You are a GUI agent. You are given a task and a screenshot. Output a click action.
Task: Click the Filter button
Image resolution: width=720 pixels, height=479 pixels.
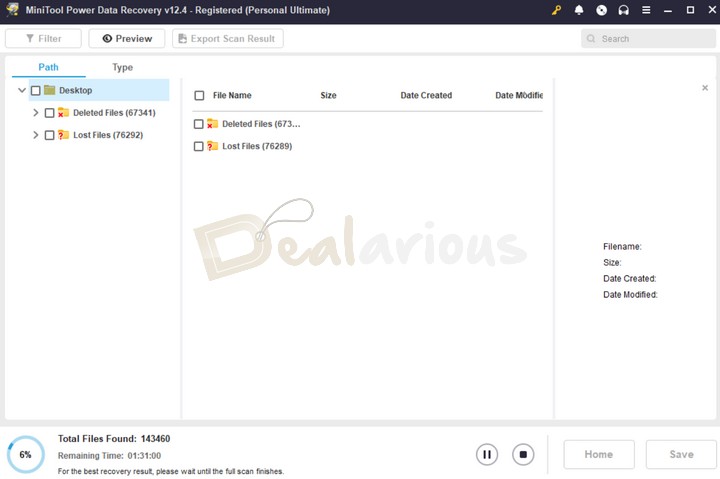coord(43,39)
